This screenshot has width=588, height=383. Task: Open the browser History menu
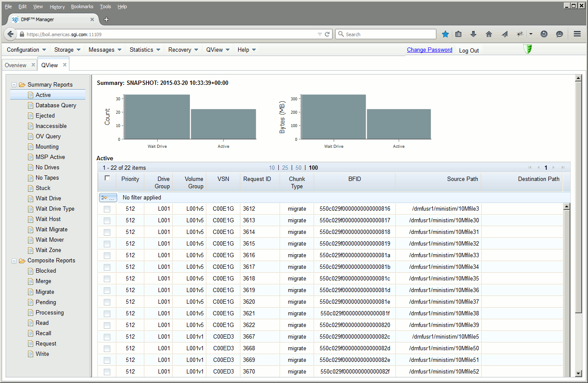tap(57, 6)
